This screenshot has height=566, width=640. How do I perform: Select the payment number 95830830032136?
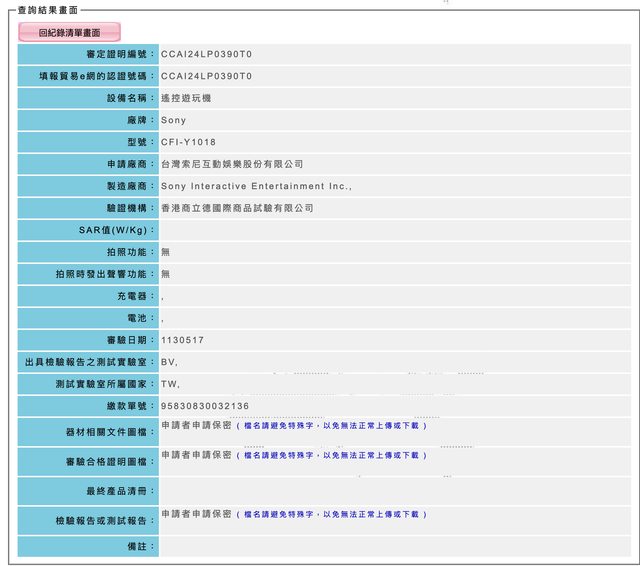tap(205, 406)
